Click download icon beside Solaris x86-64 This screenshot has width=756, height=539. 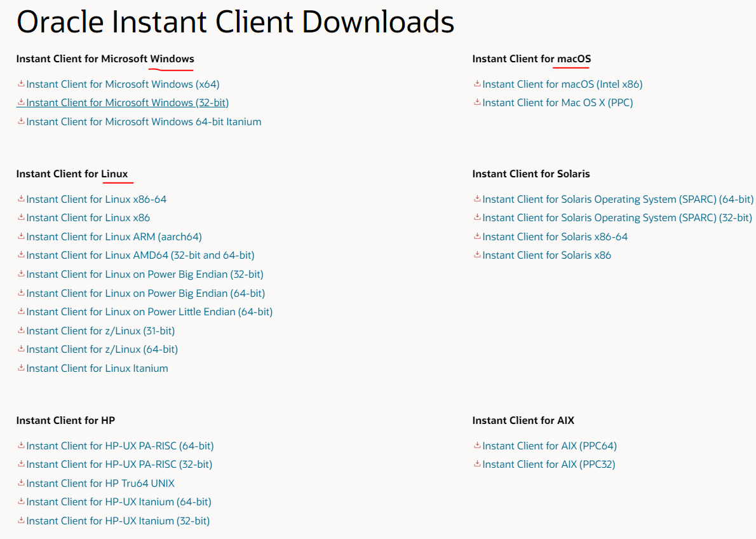[x=477, y=236]
